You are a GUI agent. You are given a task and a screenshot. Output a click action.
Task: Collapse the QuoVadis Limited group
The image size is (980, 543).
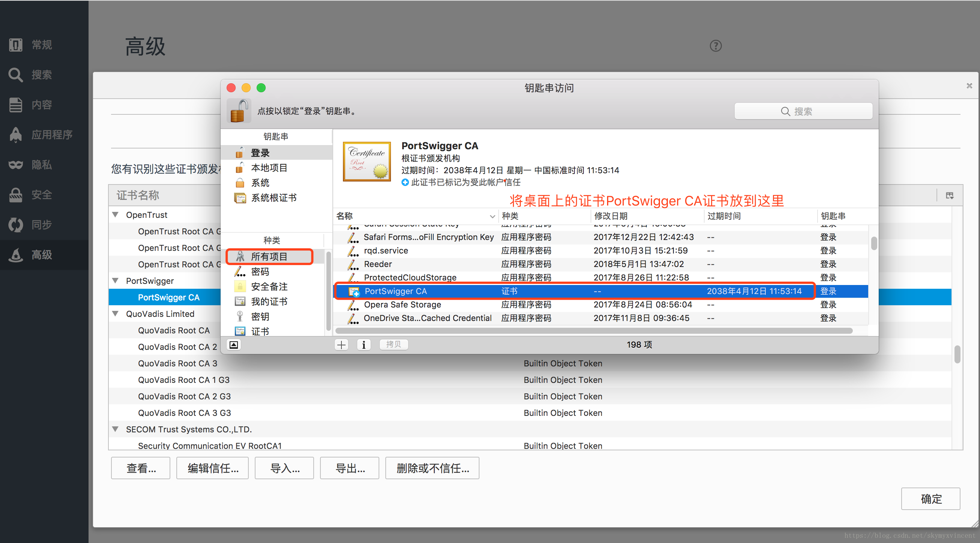coord(115,314)
